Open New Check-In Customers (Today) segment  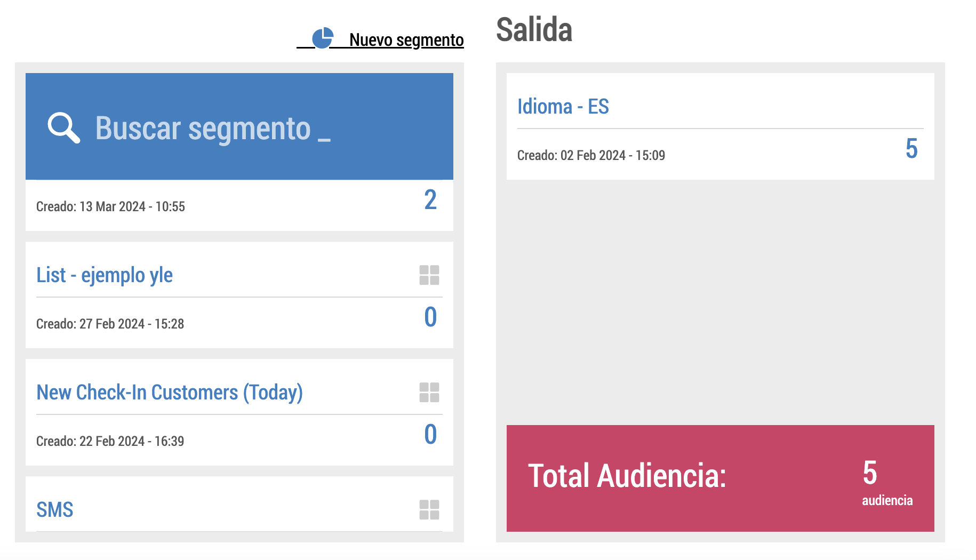(x=169, y=393)
